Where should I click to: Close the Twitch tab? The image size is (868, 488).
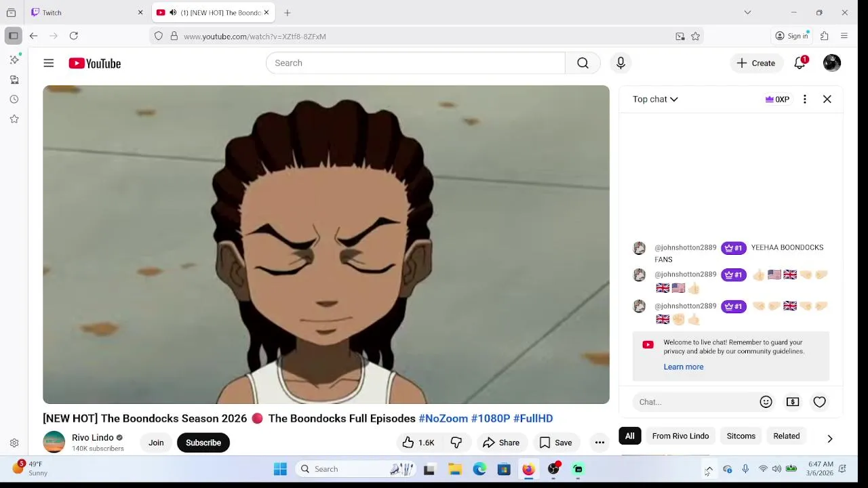(x=140, y=13)
